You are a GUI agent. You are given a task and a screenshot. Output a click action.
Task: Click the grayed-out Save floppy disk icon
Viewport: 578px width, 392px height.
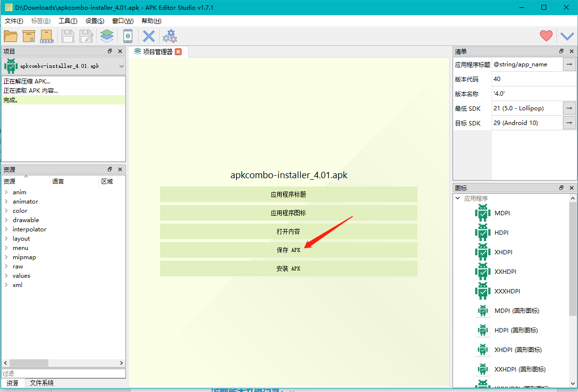pyautogui.click(x=68, y=36)
